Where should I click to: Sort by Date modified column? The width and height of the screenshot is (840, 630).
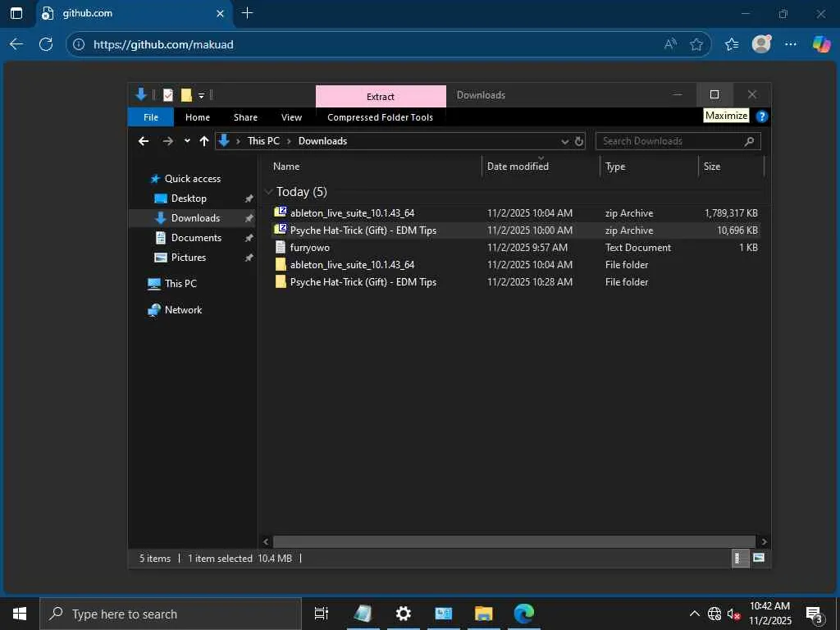click(518, 167)
